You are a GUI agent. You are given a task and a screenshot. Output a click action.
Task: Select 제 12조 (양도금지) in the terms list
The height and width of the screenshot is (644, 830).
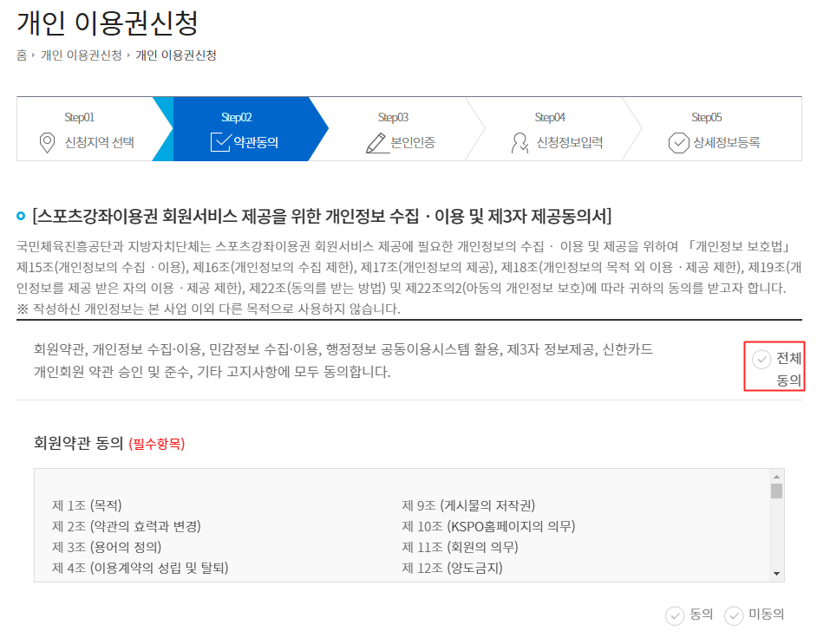click(x=451, y=569)
